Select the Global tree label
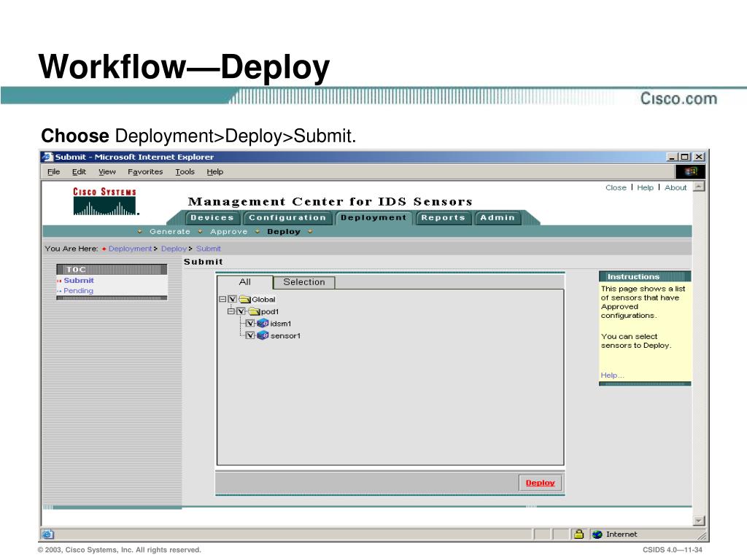Screen dimensions: 747x560 click(x=263, y=300)
